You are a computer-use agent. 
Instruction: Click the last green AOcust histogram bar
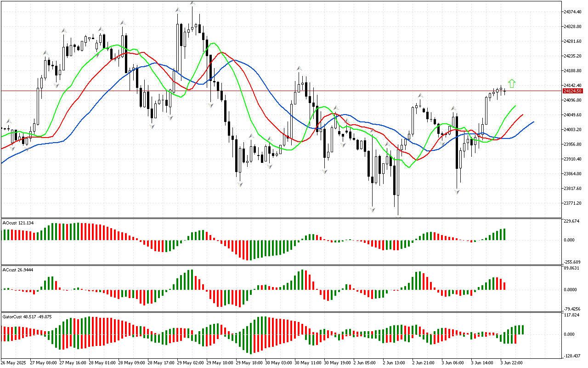pyautogui.click(x=504, y=234)
